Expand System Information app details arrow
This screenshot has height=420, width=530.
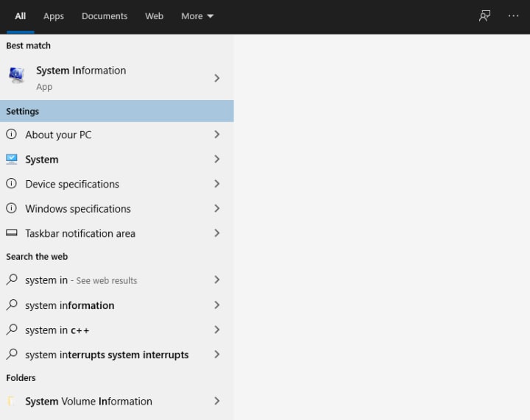coord(216,78)
